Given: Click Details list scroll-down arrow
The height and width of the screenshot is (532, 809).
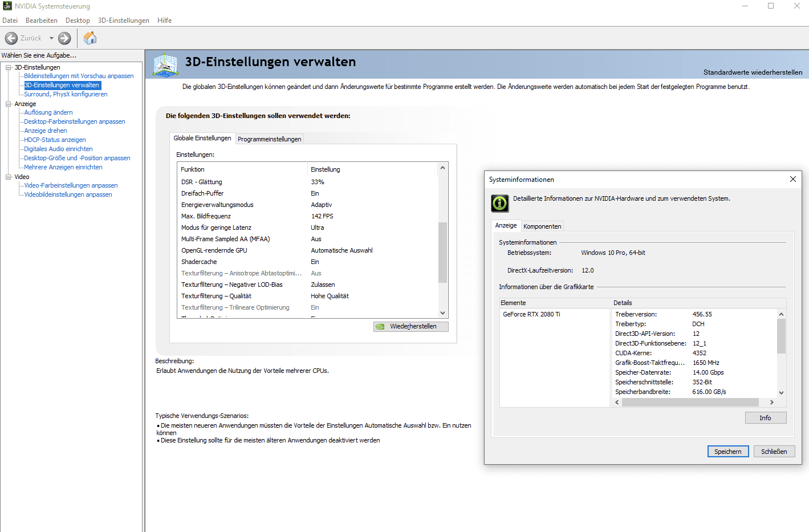Looking at the screenshot, I should 781,392.
